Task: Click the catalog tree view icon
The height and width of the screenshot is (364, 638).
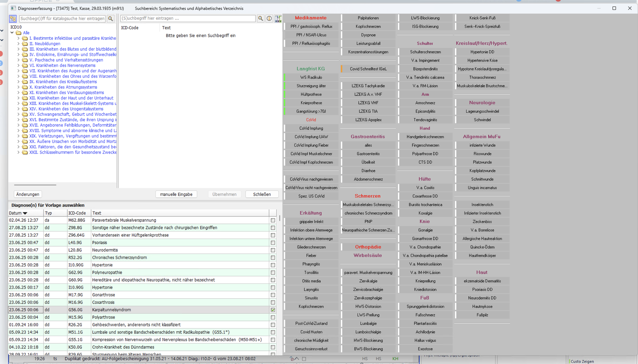Action: pyautogui.click(x=13, y=18)
